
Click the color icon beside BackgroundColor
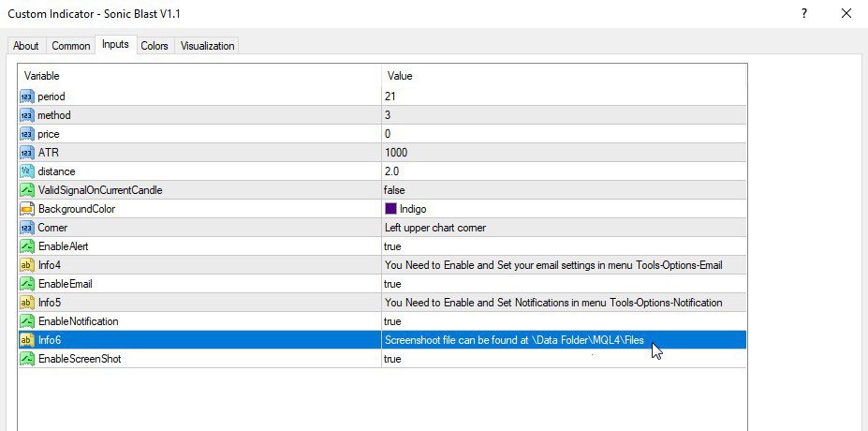pyautogui.click(x=26, y=209)
